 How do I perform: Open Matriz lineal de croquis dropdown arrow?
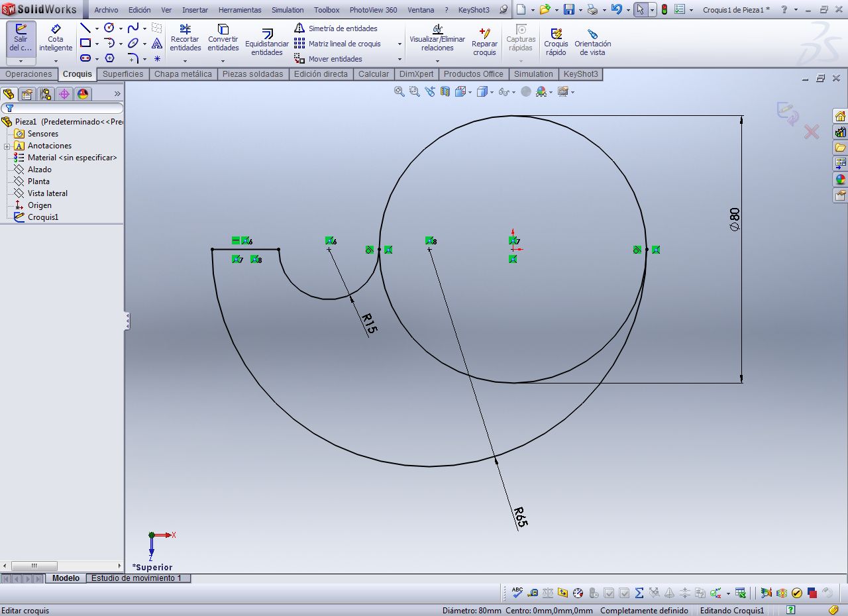point(399,44)
